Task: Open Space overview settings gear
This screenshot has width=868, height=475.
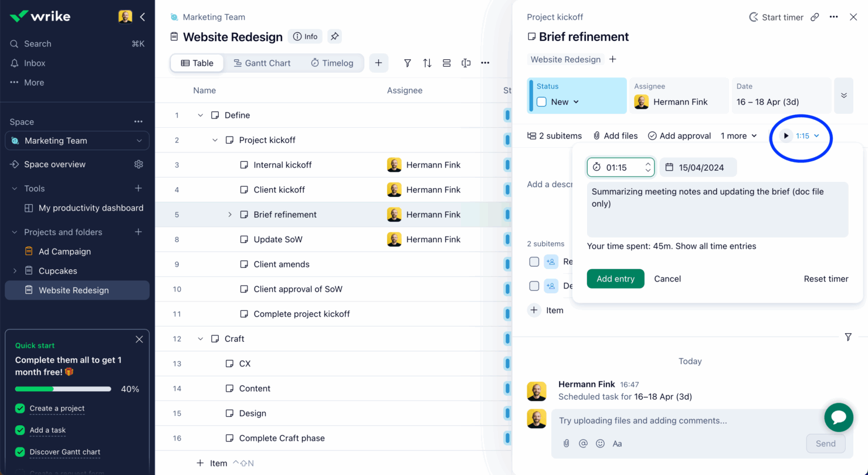Action: tap(138, 164)
